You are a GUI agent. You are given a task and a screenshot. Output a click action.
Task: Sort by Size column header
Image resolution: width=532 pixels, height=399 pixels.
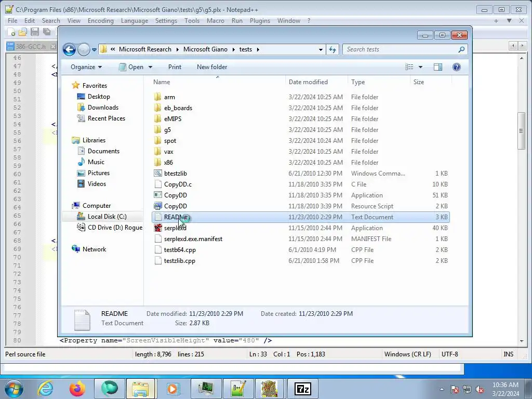(431, 82)
